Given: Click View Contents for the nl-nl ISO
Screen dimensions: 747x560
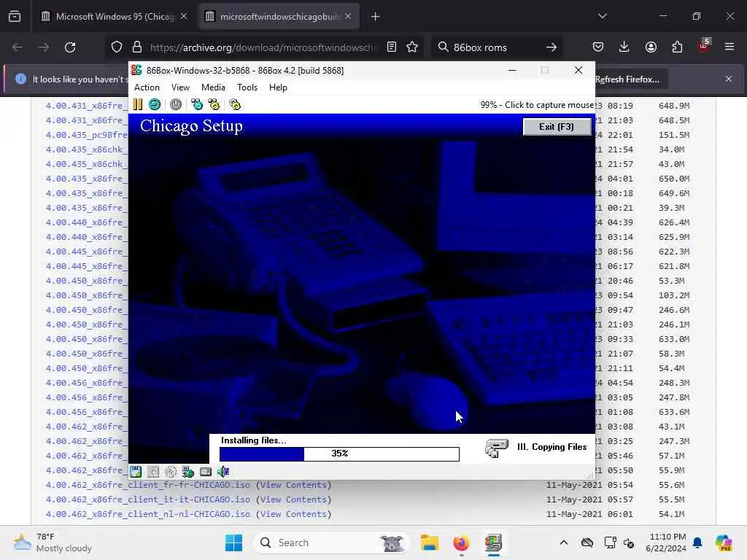Looking at the screenshot, I should (x=293, y=514).
